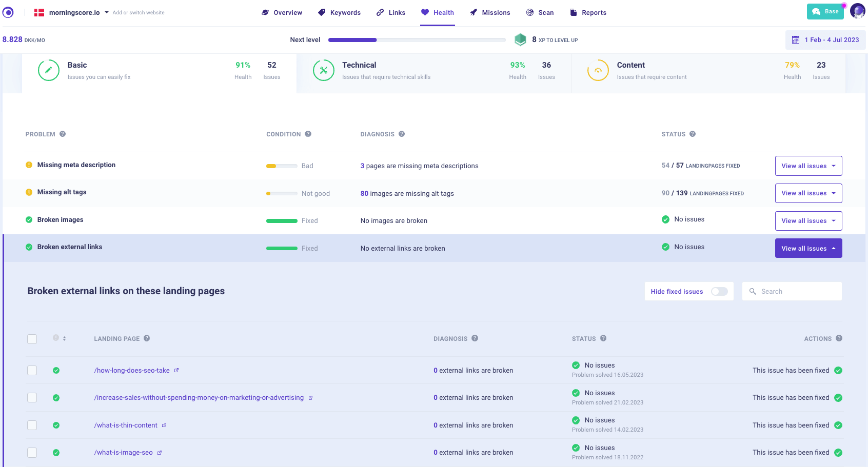
Task: Click the Technical wrench tools icon
Action: [324, 70]
